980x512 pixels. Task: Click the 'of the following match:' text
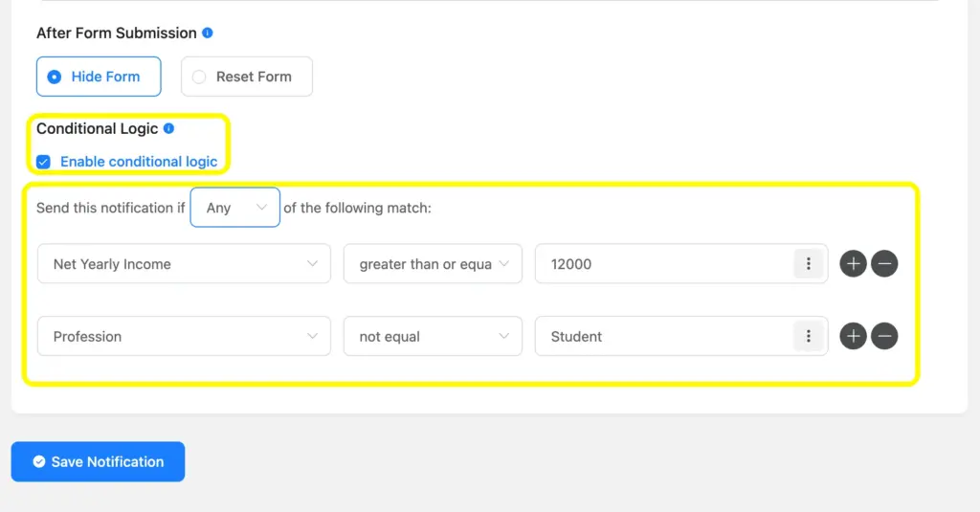tap(358, 208)
